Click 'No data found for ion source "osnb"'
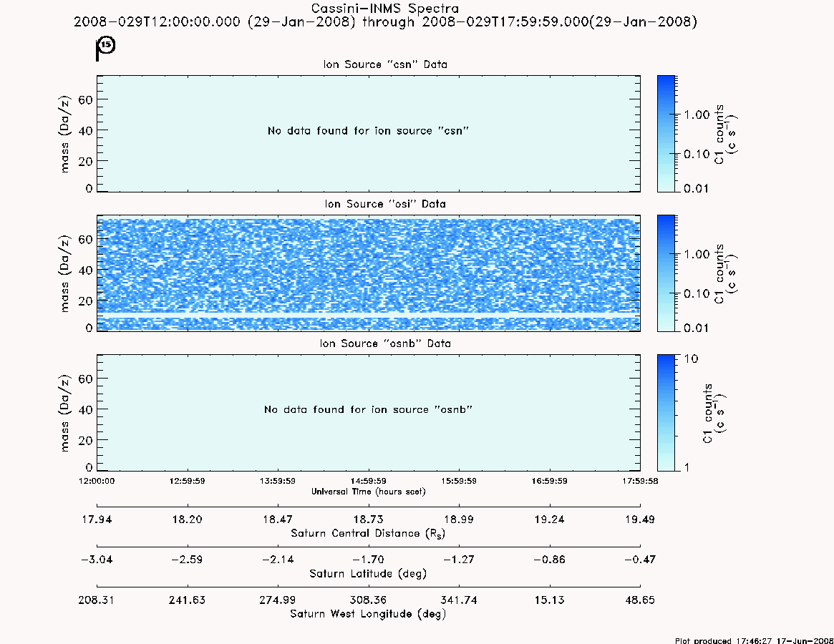834x644 pixels. point(368,409)
